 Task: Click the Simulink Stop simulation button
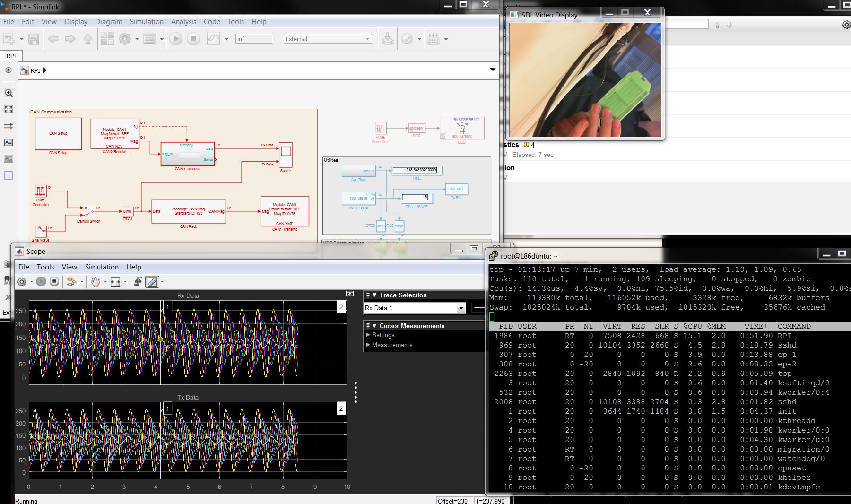click(x=193, y=39)
